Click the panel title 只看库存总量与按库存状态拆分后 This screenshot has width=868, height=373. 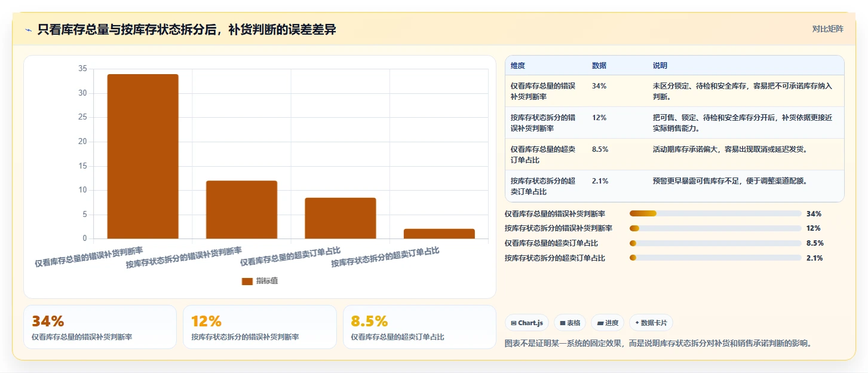point(186,29)
